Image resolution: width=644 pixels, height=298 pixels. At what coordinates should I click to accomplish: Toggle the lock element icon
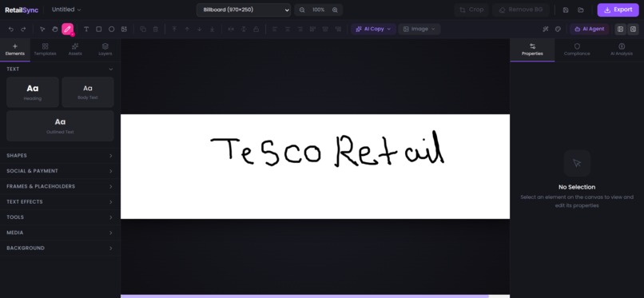[x=256, y=29]
